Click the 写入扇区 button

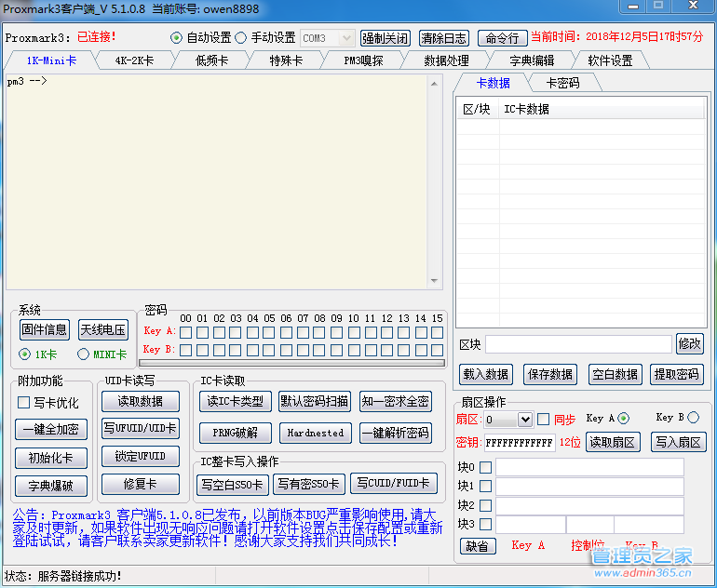pos(678,442)
